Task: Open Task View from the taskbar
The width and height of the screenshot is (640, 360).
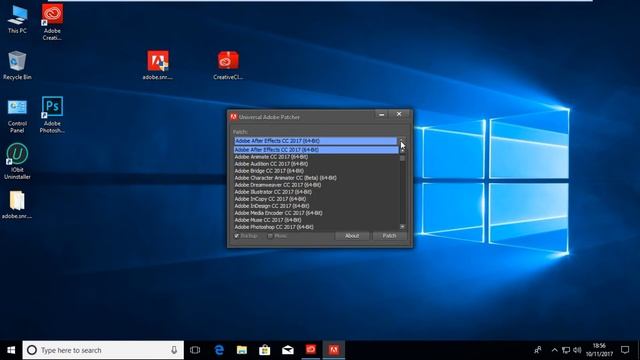Action: coord(195,350)
